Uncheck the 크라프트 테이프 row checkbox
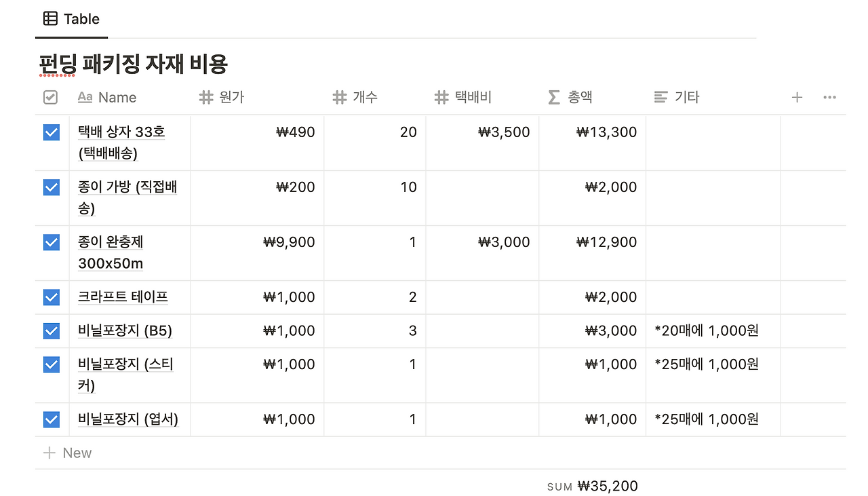The height and width of the screenshot is (496, 868). 52,297
